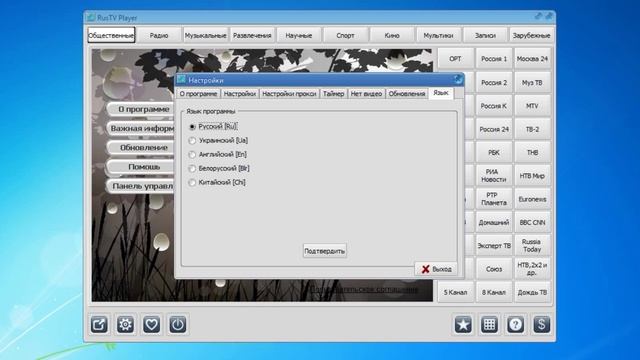The height and width of the screenshot is (360, 640).
Task: Select Английский [En] language option
Action: pos(218,154)
